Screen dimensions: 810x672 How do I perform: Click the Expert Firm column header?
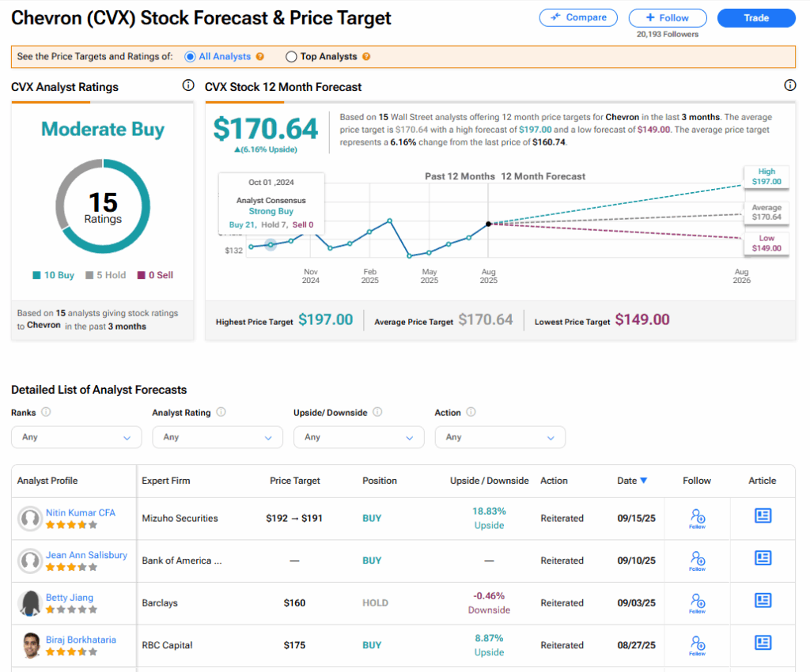click(166, 481)
